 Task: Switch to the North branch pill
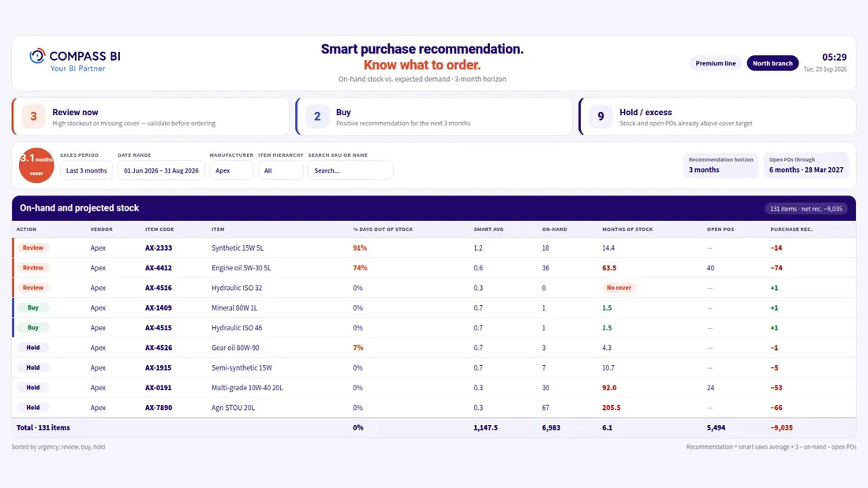(773, 63)
